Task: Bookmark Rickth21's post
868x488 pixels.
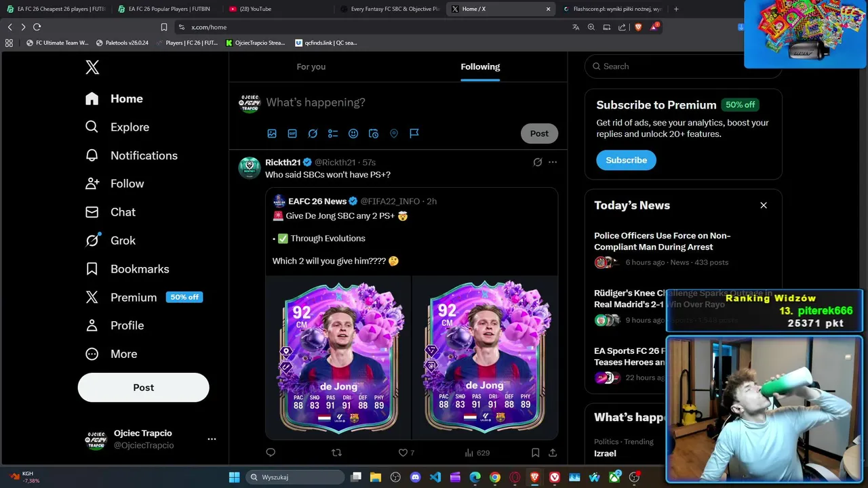Action: coord(535,453)
